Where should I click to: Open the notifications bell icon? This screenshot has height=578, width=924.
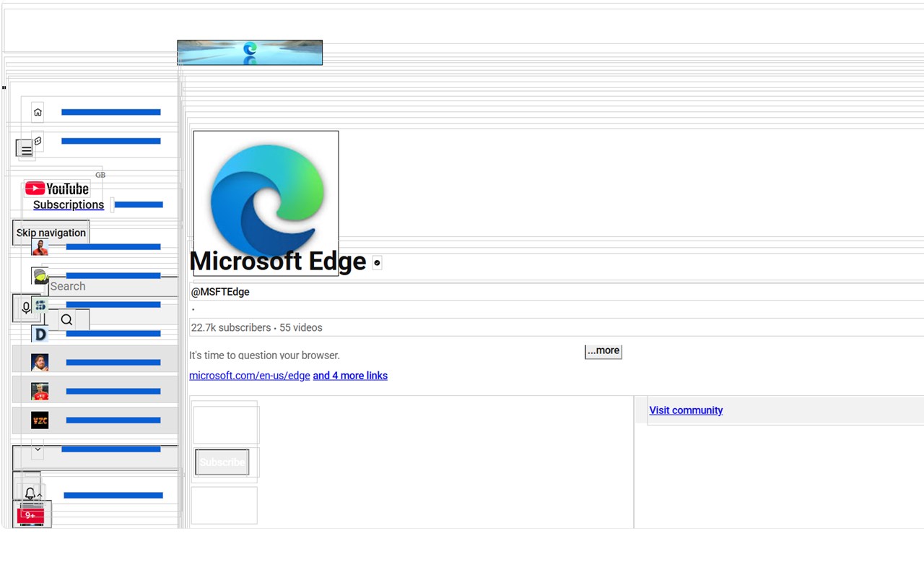(x=30, y=493)
